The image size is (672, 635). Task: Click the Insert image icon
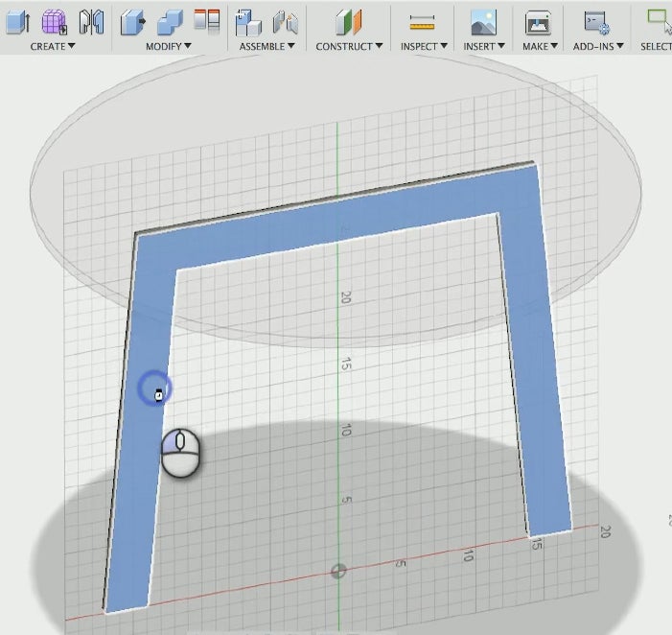[483, 21]
